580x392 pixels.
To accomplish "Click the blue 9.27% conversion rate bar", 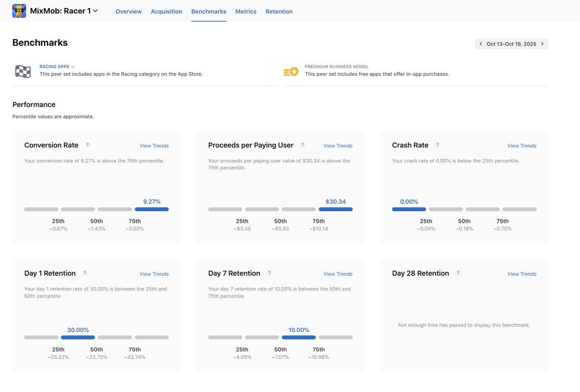I will [152, 209].
